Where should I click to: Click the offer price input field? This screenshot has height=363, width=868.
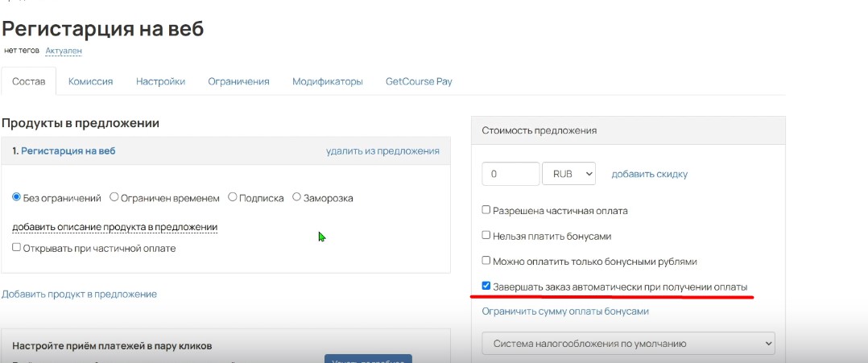tap(510, 174)
